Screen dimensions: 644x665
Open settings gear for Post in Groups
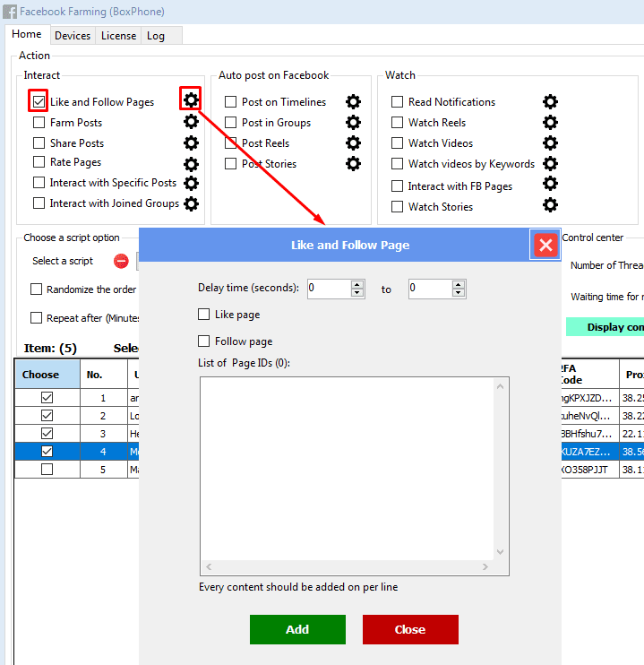point(353,123)
